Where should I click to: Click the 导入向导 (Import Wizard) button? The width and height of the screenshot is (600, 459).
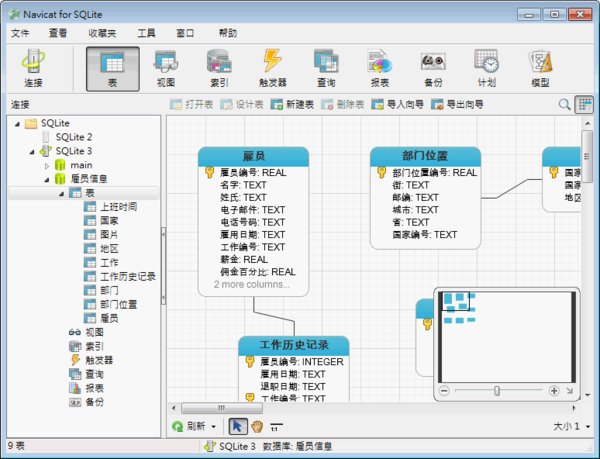397,104
